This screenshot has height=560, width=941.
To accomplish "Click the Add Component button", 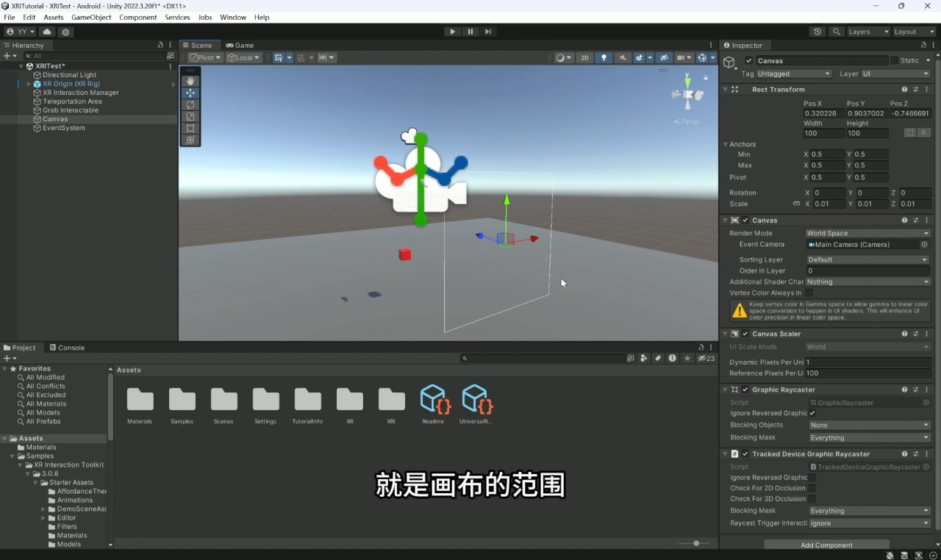I will 826,545.
